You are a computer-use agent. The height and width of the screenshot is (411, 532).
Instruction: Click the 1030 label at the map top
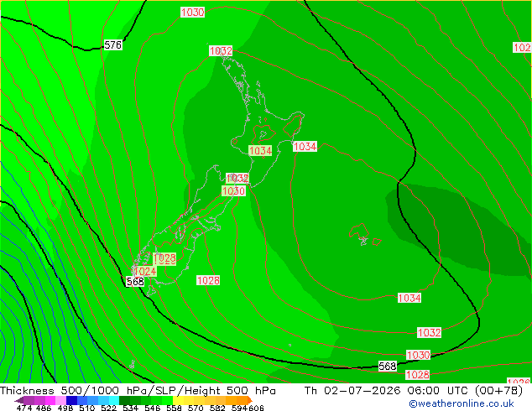(x=192, y=13)
